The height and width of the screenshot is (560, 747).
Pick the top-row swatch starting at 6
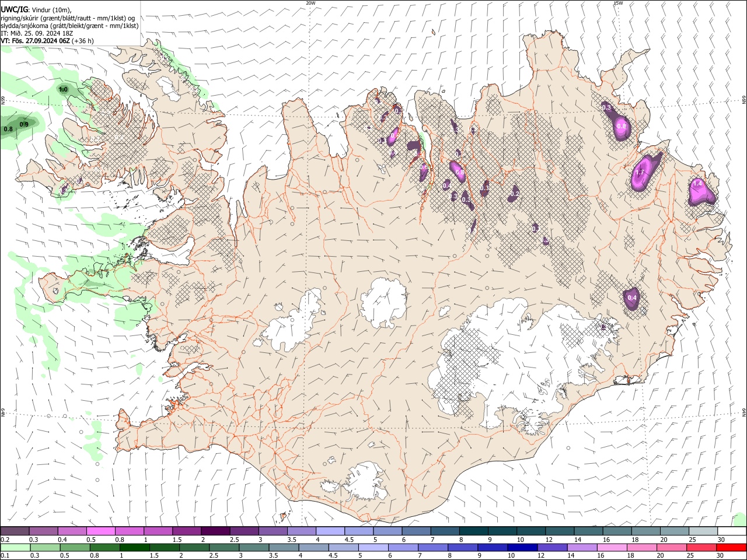416,531
